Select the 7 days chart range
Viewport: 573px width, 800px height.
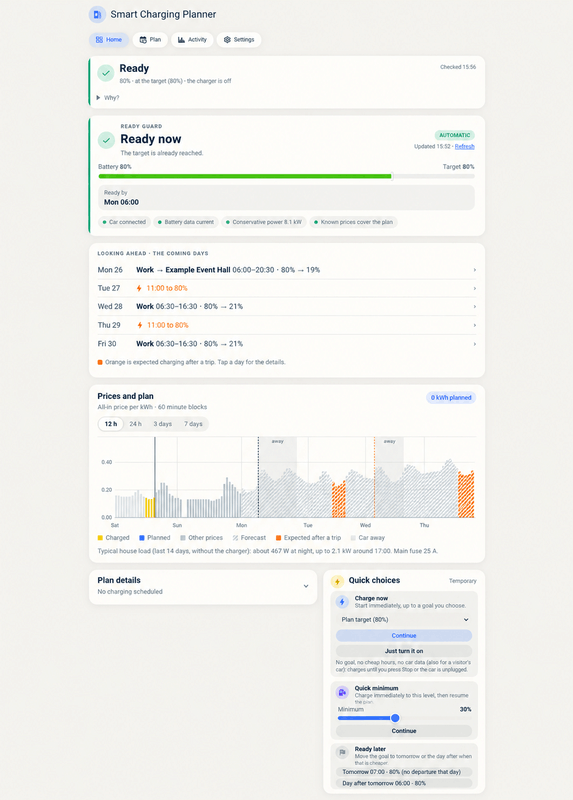tap(193, 424)
